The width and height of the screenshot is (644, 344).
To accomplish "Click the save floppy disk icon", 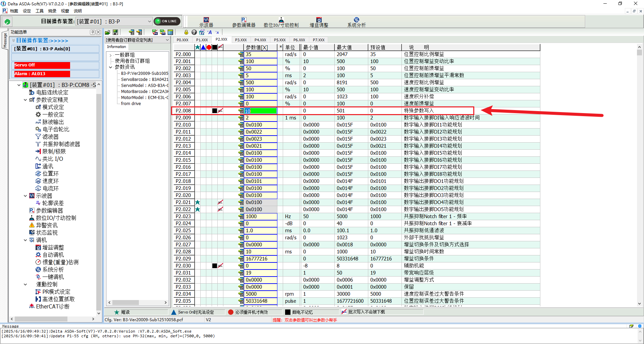I will click(x=115, y=32).
